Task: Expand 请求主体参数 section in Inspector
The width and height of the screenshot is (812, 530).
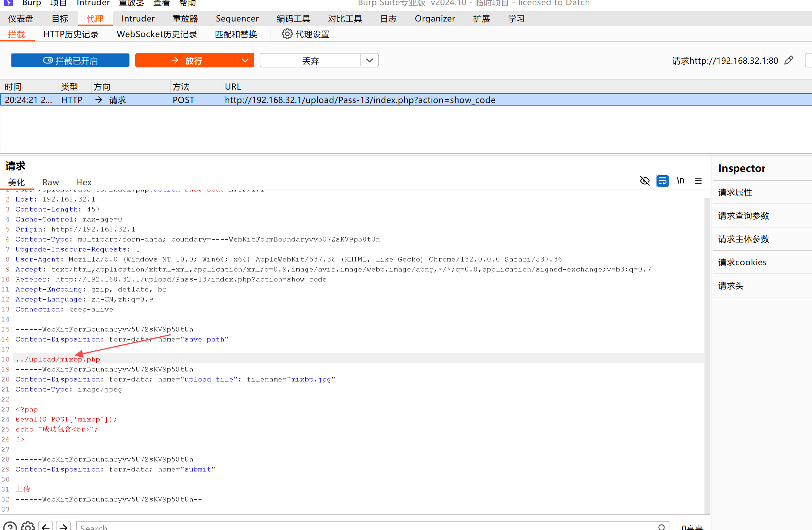Action: coord(743,239)
